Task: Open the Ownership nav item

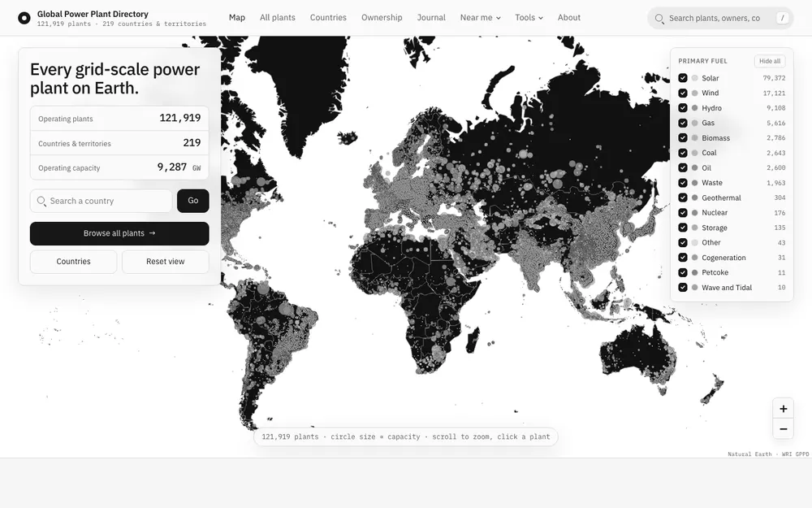Action: (x=382, y=18)
